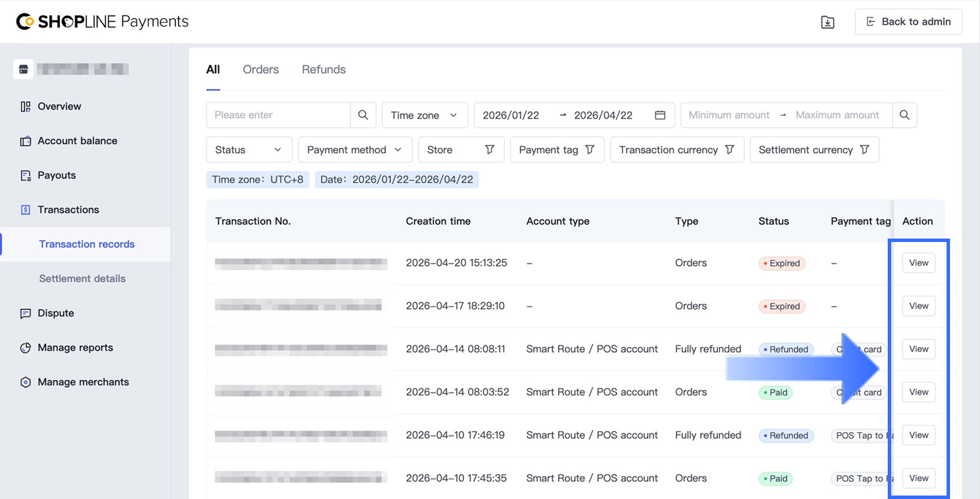The width and height of the screenshot is (980, 499).
Task: Switch to the Refunds tab
Action: point(323,70)
